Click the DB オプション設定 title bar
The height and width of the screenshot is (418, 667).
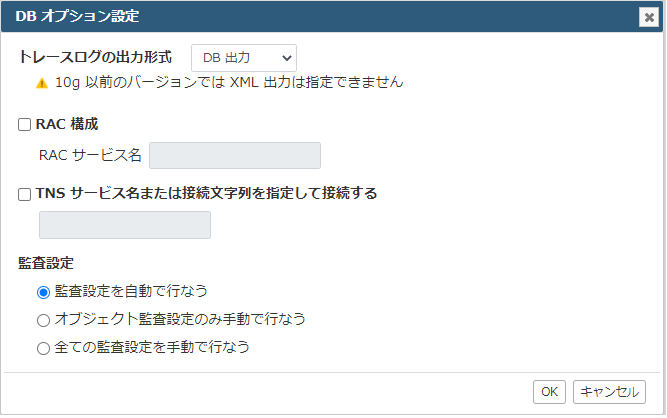pyautogui.click(x=332, y=17)
